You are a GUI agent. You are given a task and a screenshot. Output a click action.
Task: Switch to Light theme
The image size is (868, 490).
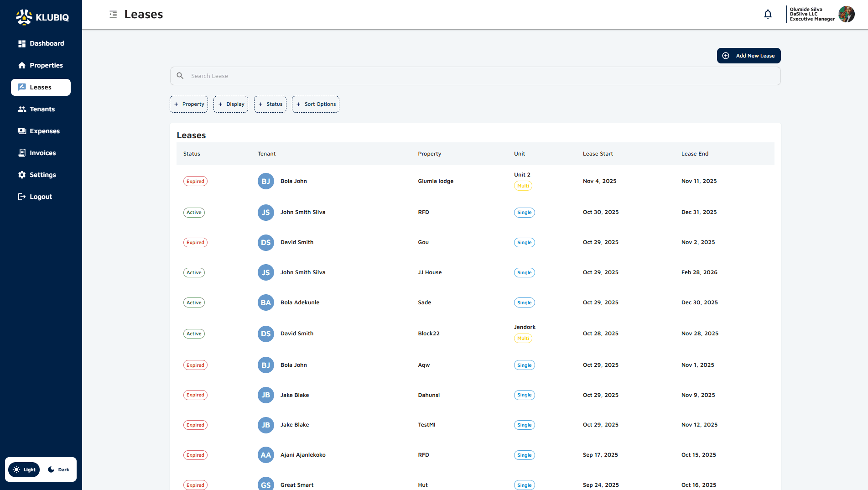[x=24, y=469]
